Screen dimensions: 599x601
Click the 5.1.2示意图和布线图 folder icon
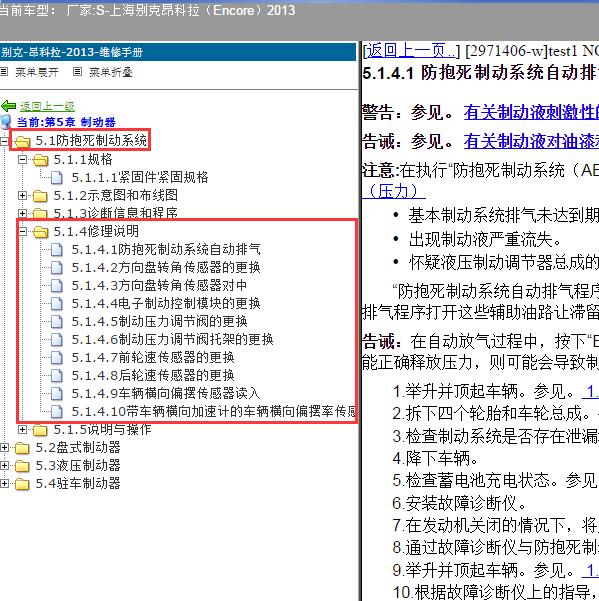[x=41, y=196]
